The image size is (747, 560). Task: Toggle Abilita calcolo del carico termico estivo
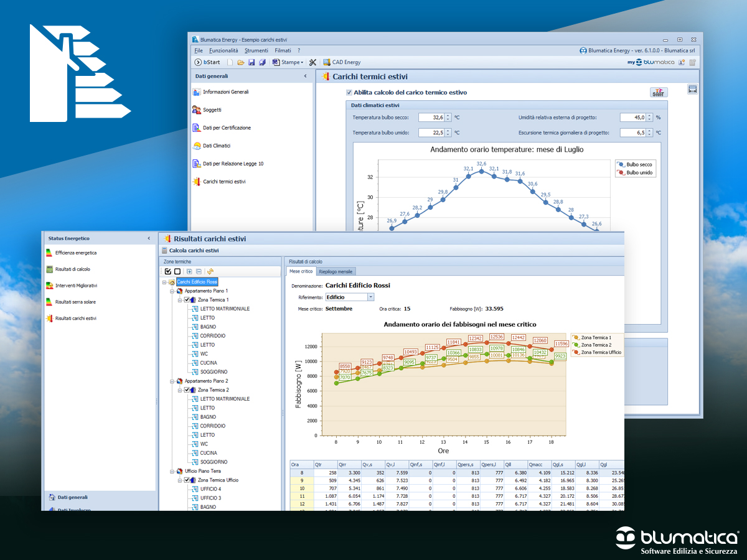(x=349, y=93)
